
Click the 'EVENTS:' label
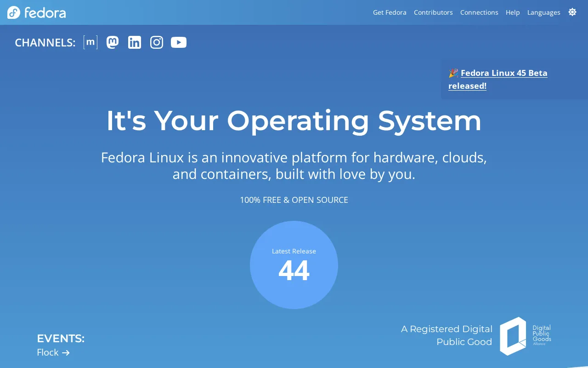[61, 339]
